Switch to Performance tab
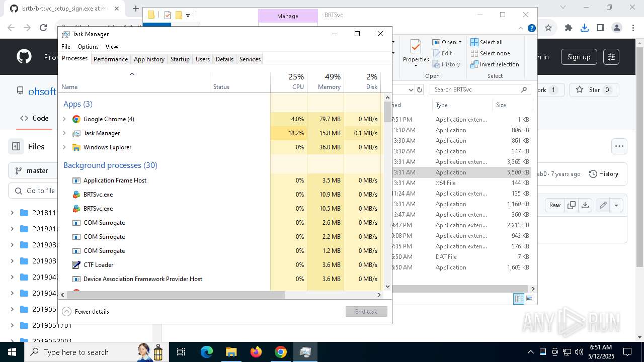644x362 pixels. tap(111, 59)
